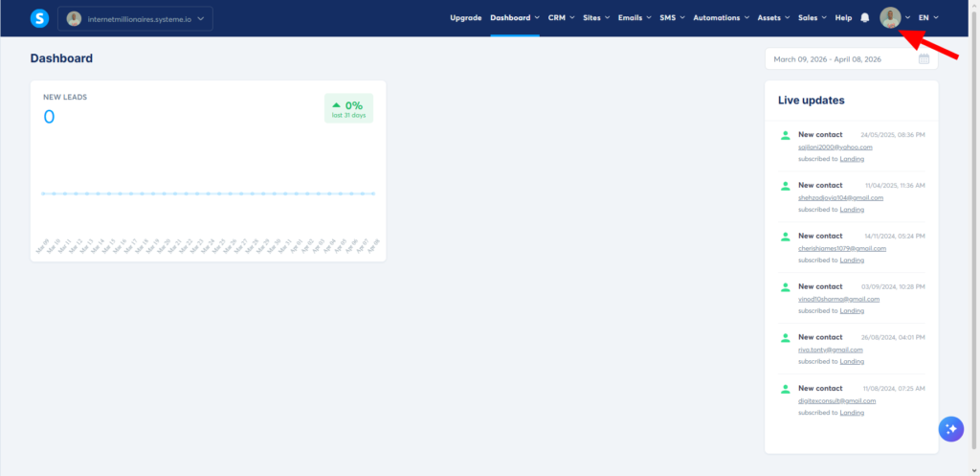This screenshot has height=476, width=980.
Task: Open the shehzadjovia104@gmail.com contact link
Action: pos(840,197)
